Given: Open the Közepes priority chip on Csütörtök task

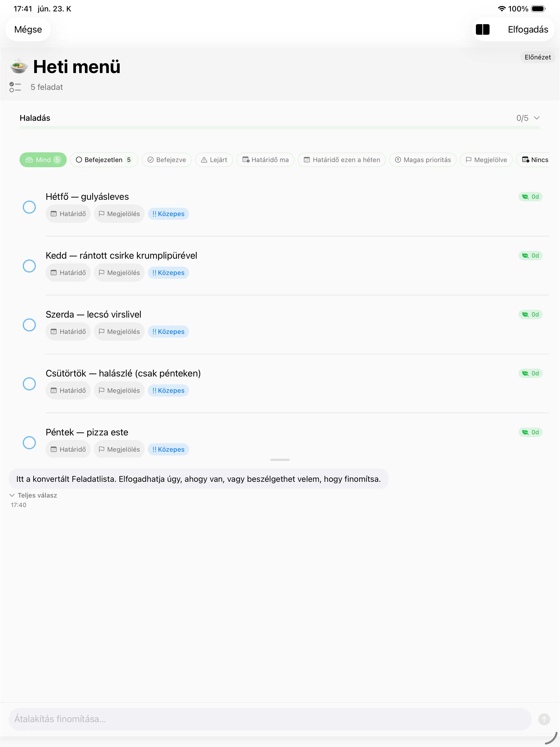Looking at the screenshot, I should point(168,390).
